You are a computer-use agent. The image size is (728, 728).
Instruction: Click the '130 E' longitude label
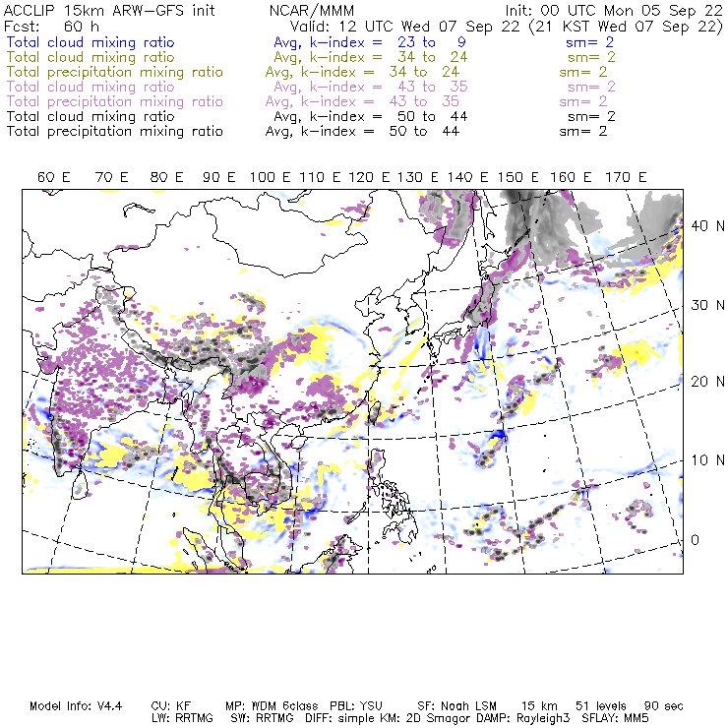pos(417,177)
